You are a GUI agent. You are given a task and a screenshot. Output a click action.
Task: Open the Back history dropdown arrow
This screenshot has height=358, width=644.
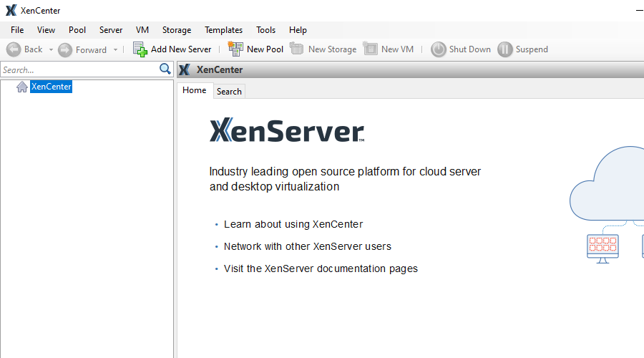[x=51, y=49]
